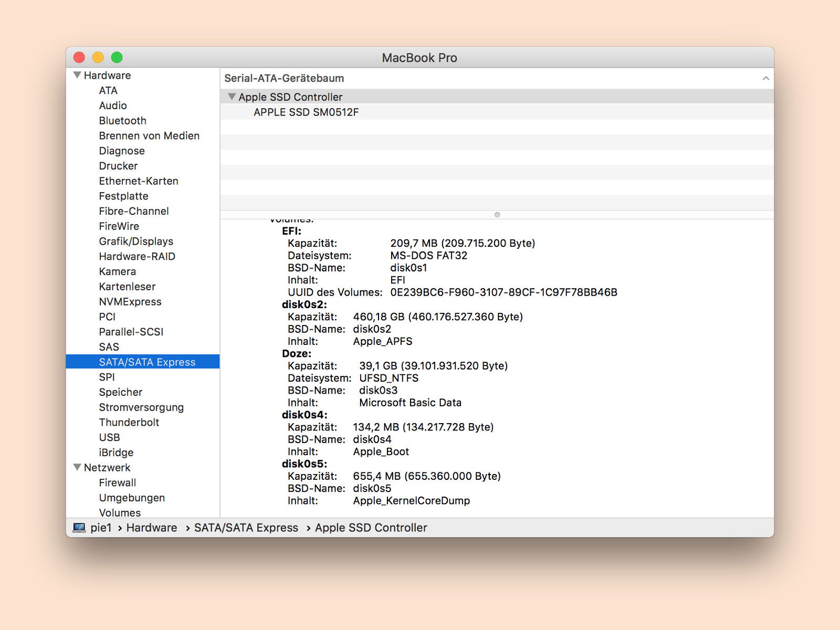Select Thunderbolt in the sidebar

(129, 423)
